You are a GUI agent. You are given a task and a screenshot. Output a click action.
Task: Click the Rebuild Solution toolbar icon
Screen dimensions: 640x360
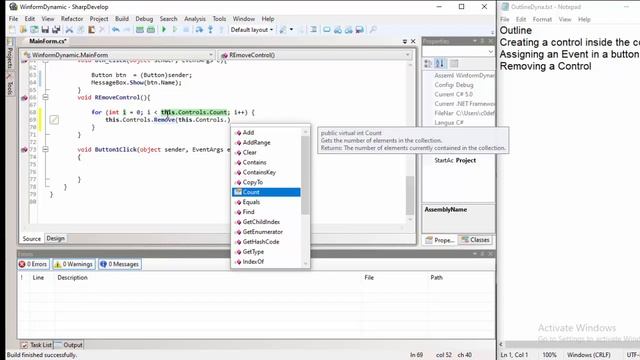(x=151, y=29)
